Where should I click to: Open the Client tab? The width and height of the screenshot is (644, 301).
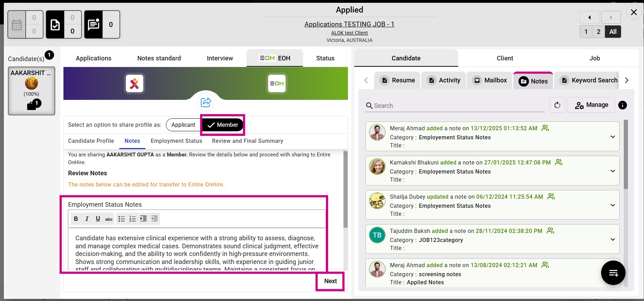pyautogui.click(x=505, y=58)
